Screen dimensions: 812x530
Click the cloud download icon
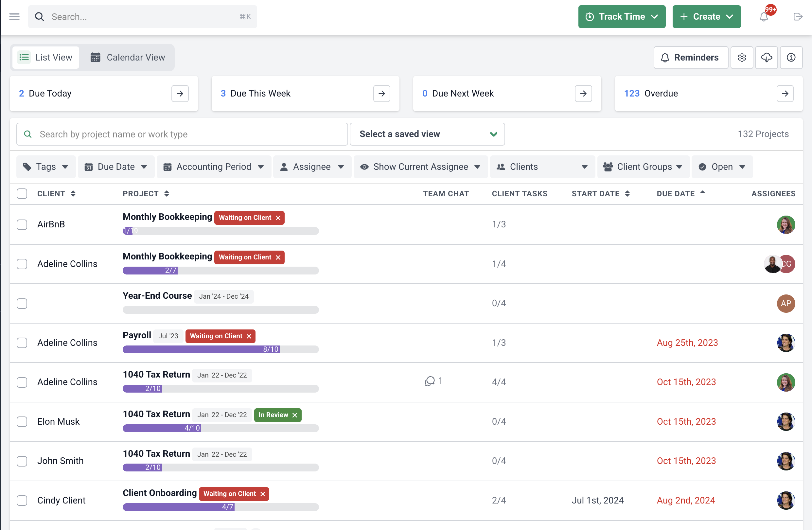click(767, 57)
